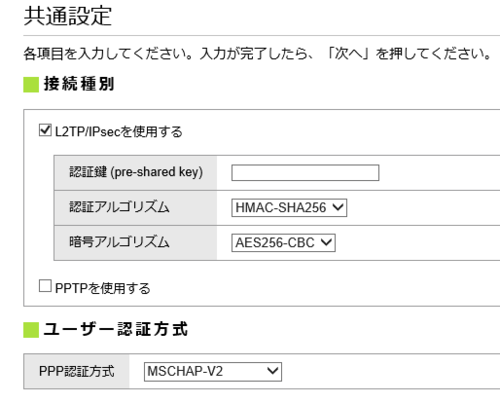The width and height of the screenshot is (500, 403).
Task: Click the green square beside 接続種別
Action: (x=31, y=85)
